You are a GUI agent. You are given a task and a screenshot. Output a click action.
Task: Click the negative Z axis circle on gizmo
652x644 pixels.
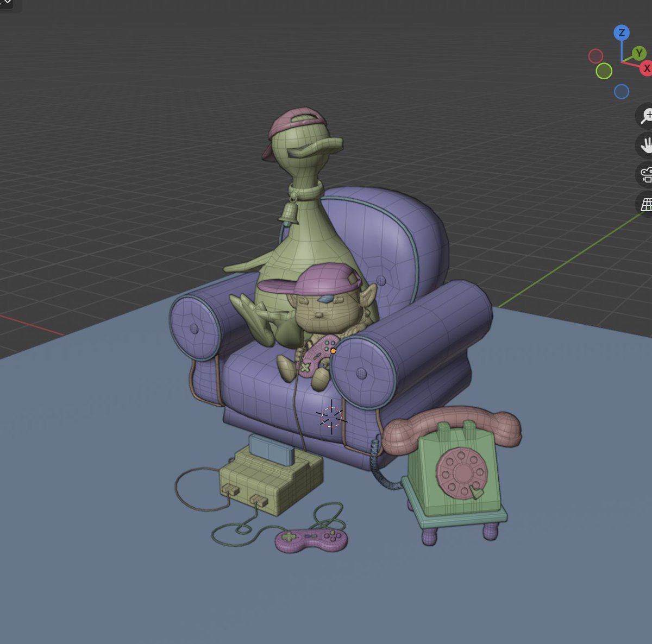click(x=621, y=92)
